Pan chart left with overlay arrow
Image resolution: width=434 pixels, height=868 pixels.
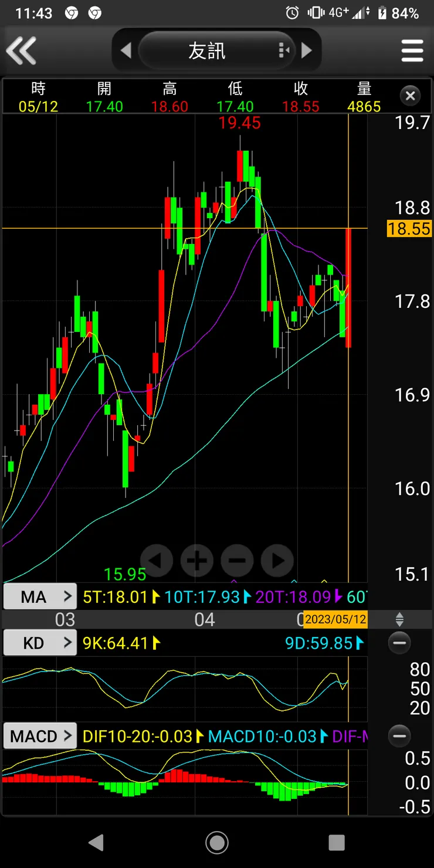[156, 561]
